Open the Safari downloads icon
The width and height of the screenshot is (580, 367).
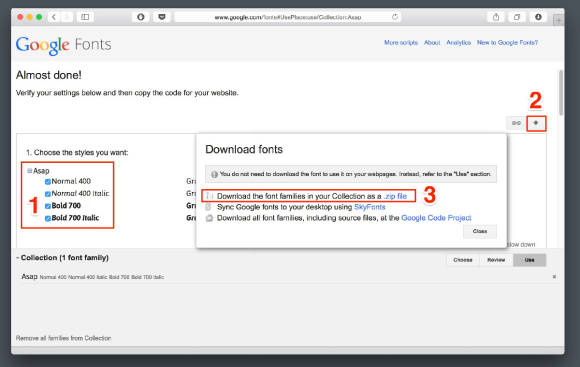(x=538, y=17)
